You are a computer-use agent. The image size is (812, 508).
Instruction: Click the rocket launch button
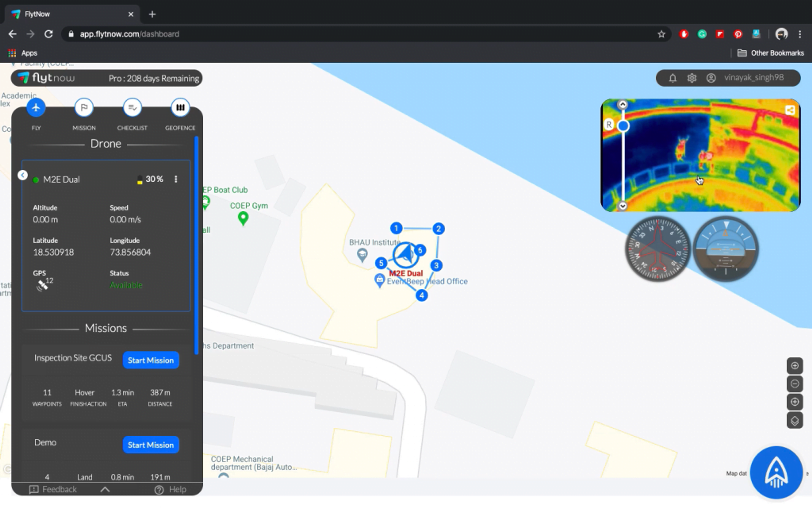[x=776, y=472]
